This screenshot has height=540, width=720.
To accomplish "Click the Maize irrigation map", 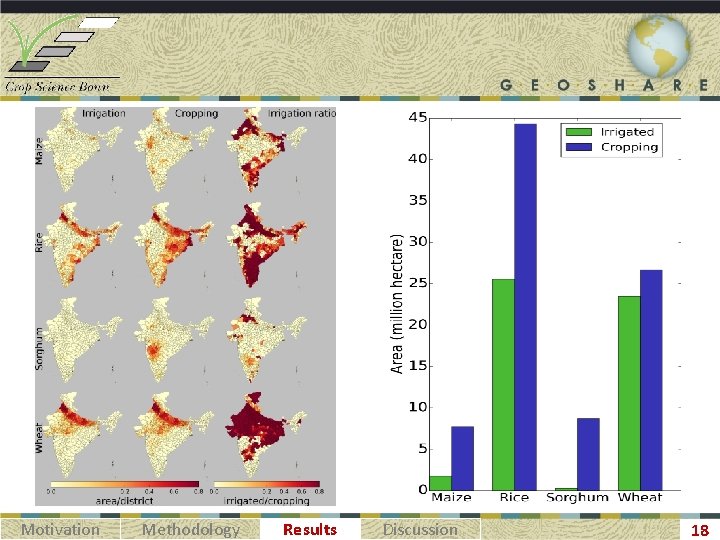I will pyautogui.click(x=83, y=151).
